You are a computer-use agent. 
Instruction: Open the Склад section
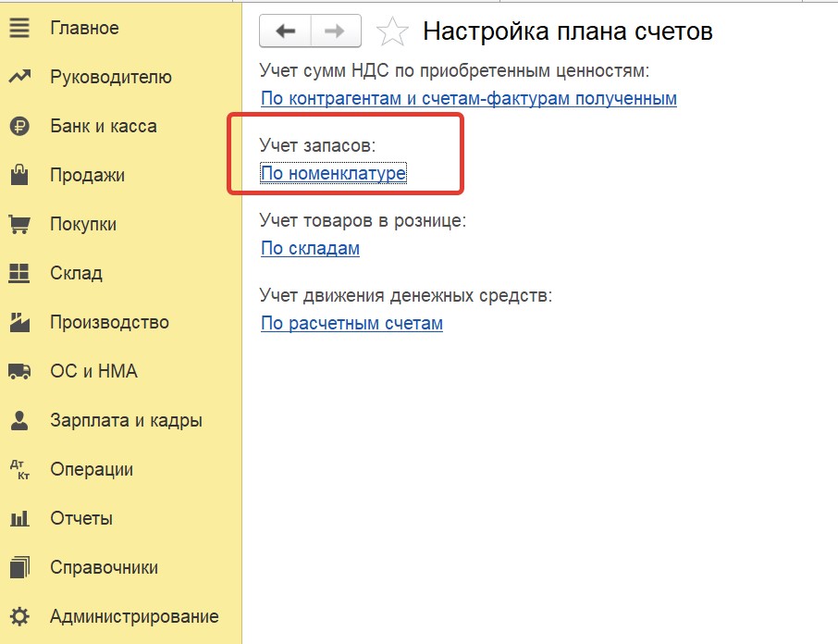click(76, 273)
